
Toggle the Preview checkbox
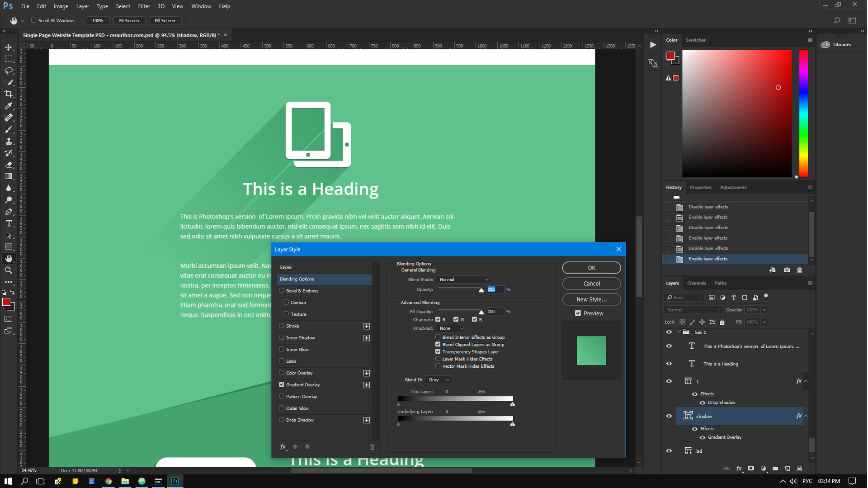tap(578, 313)
